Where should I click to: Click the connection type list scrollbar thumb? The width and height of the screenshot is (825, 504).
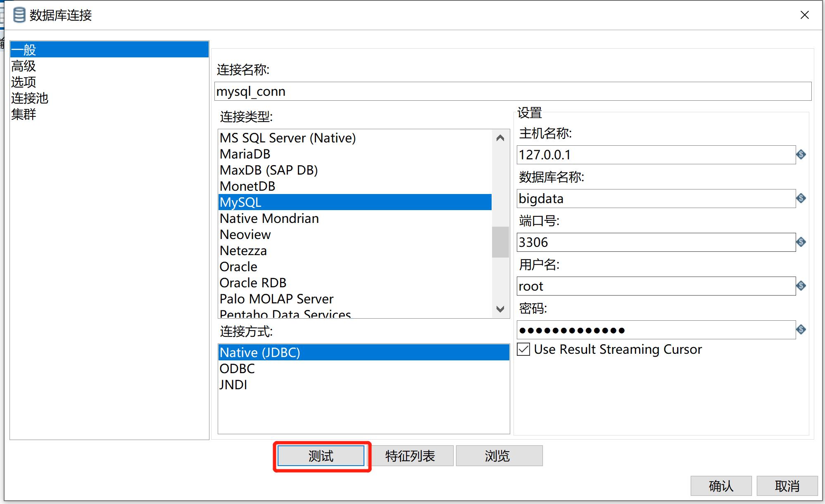click(x=500, y=242)
